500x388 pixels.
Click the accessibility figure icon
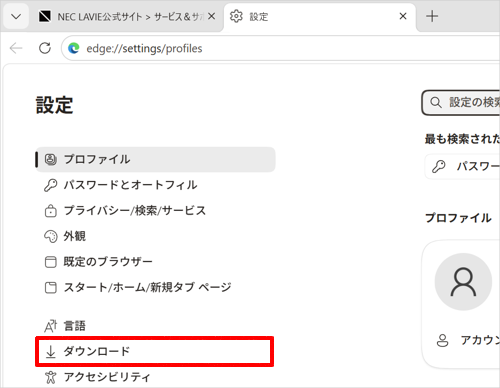[x=50, y=377]
